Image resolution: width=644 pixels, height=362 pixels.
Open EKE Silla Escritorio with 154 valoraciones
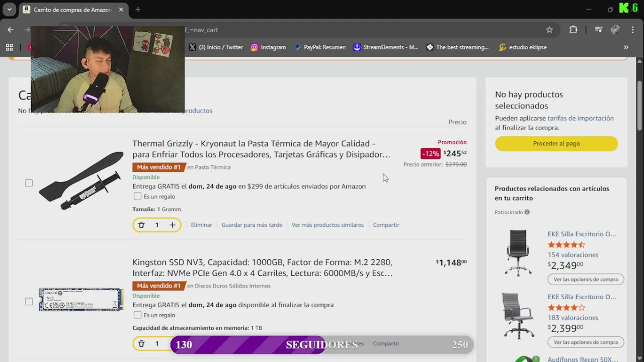point(582,234)
